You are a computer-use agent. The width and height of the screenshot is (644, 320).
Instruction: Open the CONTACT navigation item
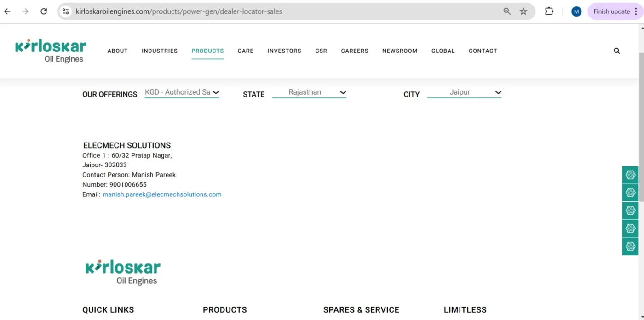pyautogui.click(x=483, y=51)
